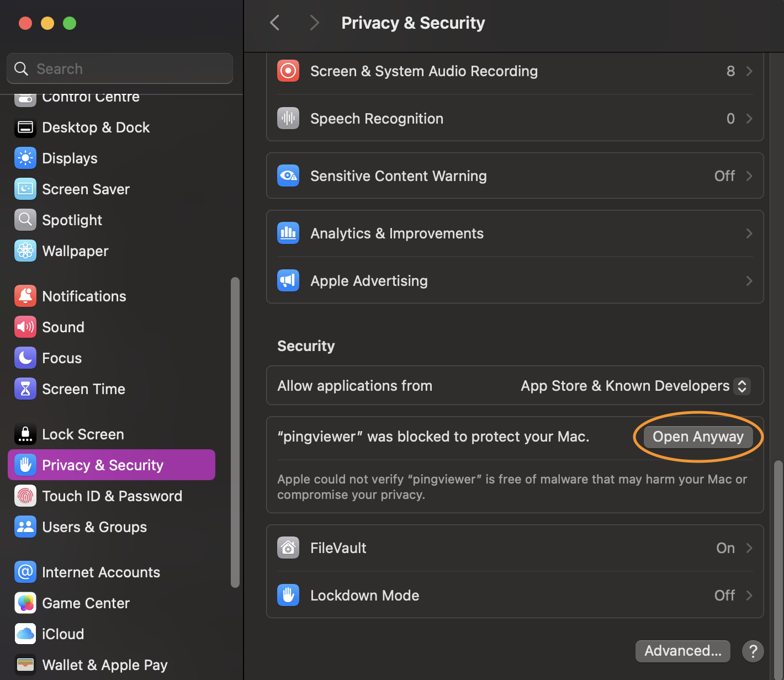Click the FileVault house icon
Screen dimensions: 784x680
pos(288,548)
